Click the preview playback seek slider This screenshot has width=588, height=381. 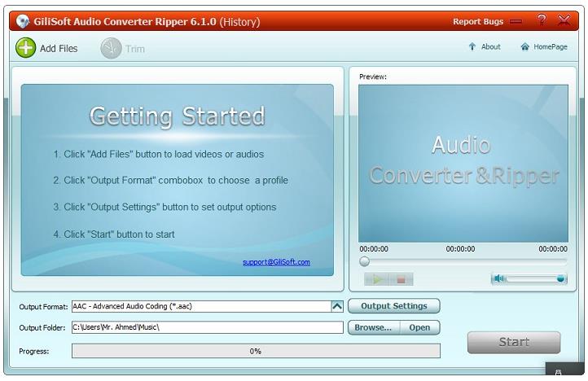pyautogui.click(x=464, y=261)
